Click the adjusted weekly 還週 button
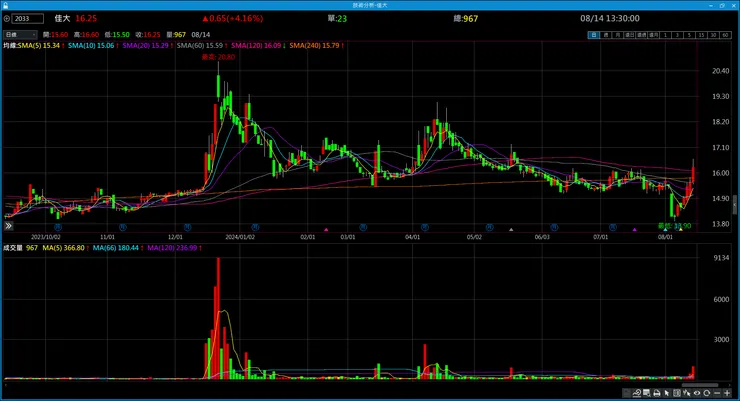This screenshot has width=740, height=401. [x=642, y=35]
